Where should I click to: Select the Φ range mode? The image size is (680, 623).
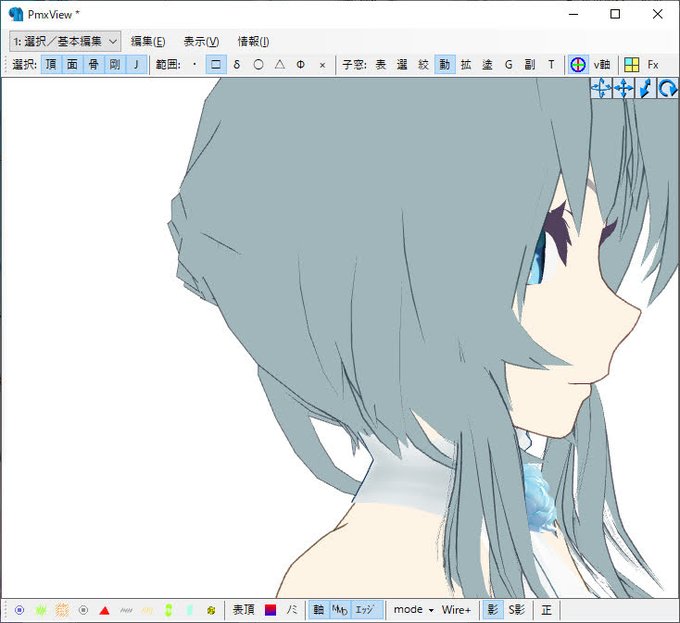[x=301, y=65]
